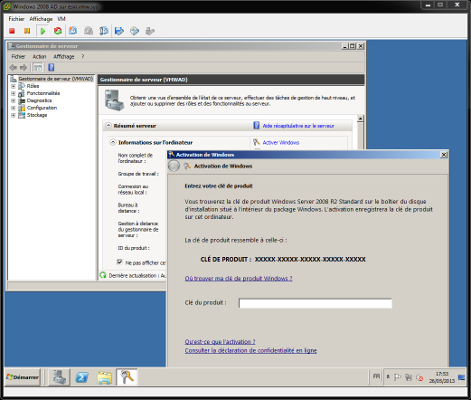Click the privacy declaration online link
Screen dimensions: 471x400
click(251, 350)
